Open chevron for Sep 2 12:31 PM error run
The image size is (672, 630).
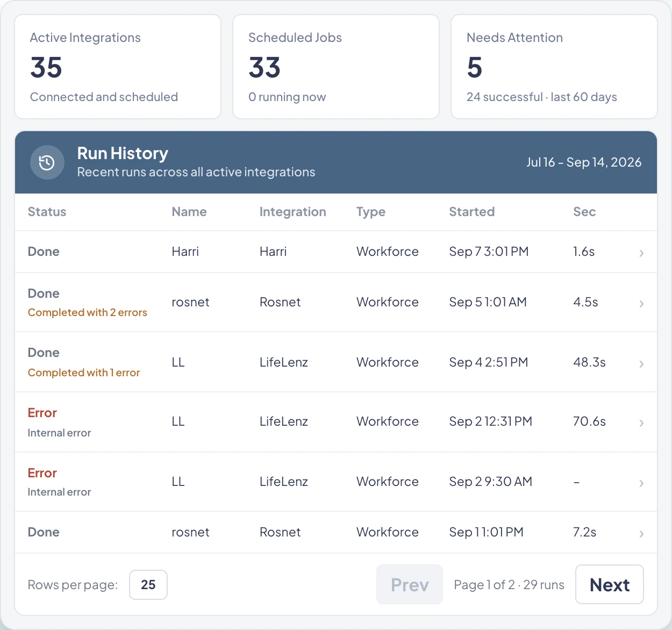[641, 423]
